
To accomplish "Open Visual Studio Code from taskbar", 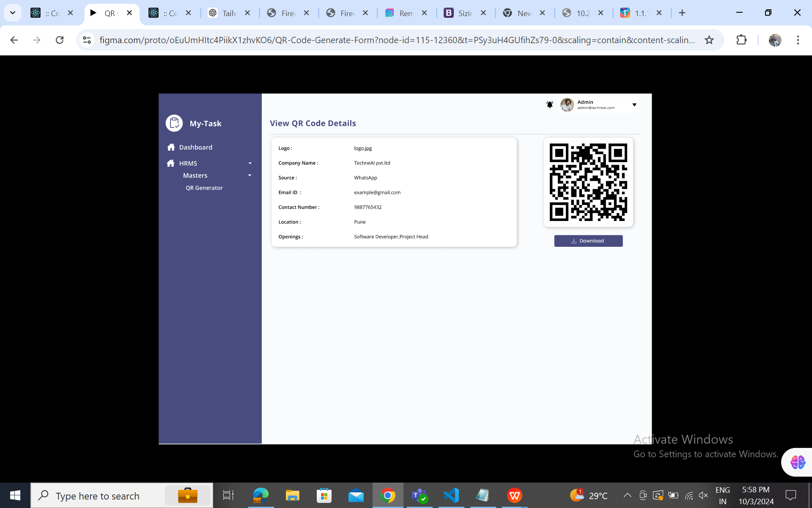I will [451, 495].
